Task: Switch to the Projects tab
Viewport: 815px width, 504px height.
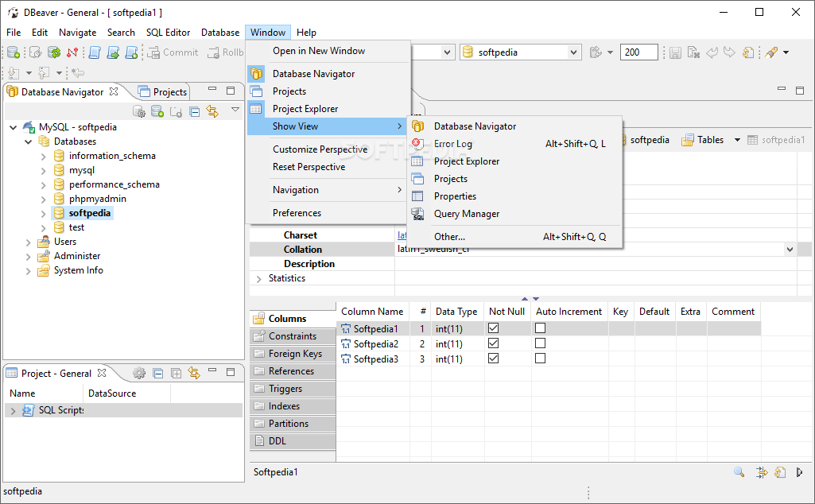Action: click(x=163, y=92)
